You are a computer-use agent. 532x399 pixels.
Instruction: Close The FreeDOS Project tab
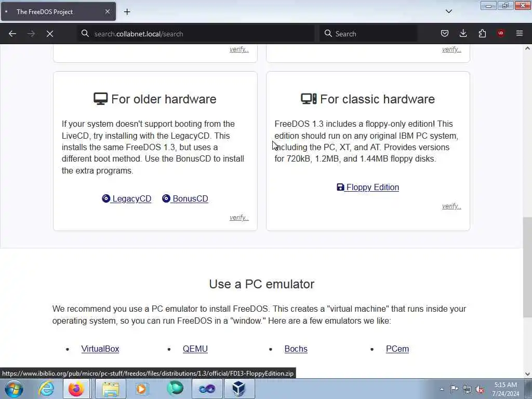click(107, 11)
